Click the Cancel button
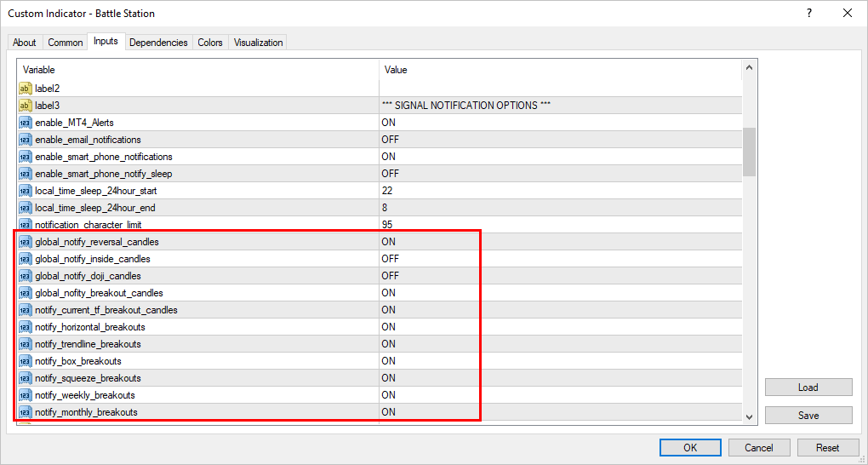The image size is (868, 465). pyautogui.click(x=759, y=448)
